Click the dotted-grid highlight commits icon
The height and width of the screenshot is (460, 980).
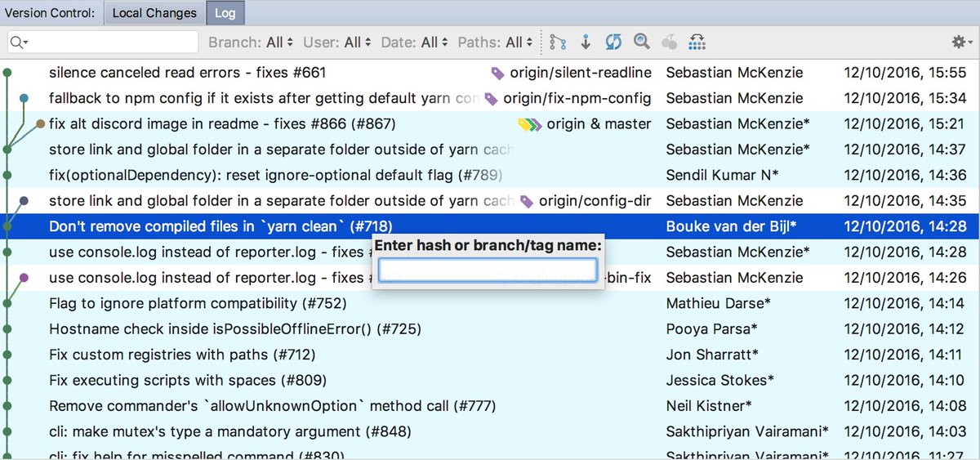point(697,42)
